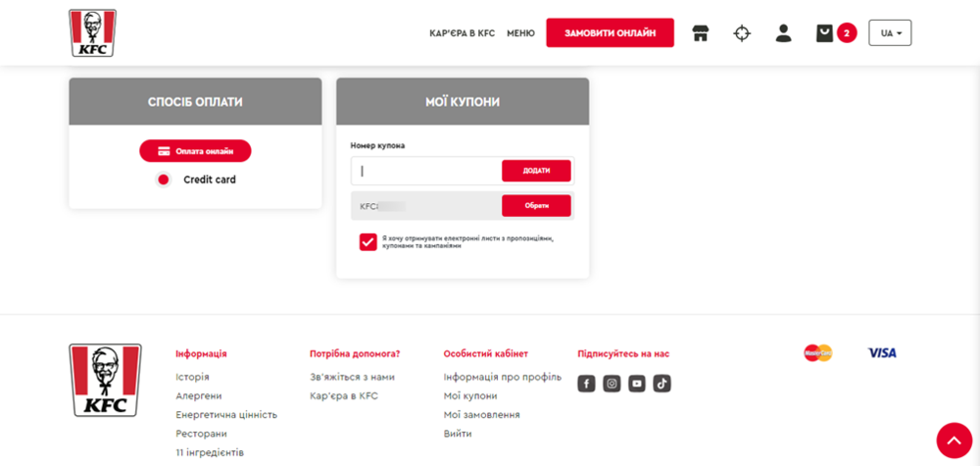Viewport: 980px width, 466px height.
Task: Click the ДОДАТИ coupon button
Action: (536, 171)
